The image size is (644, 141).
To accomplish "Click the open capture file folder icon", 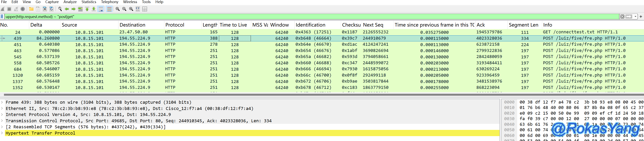I will click(31, 9).
